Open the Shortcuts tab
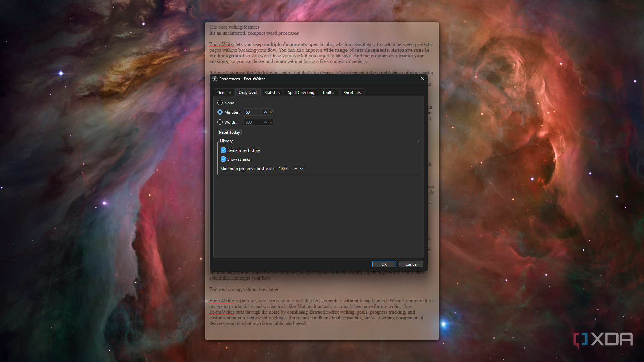 coord(352,92)
